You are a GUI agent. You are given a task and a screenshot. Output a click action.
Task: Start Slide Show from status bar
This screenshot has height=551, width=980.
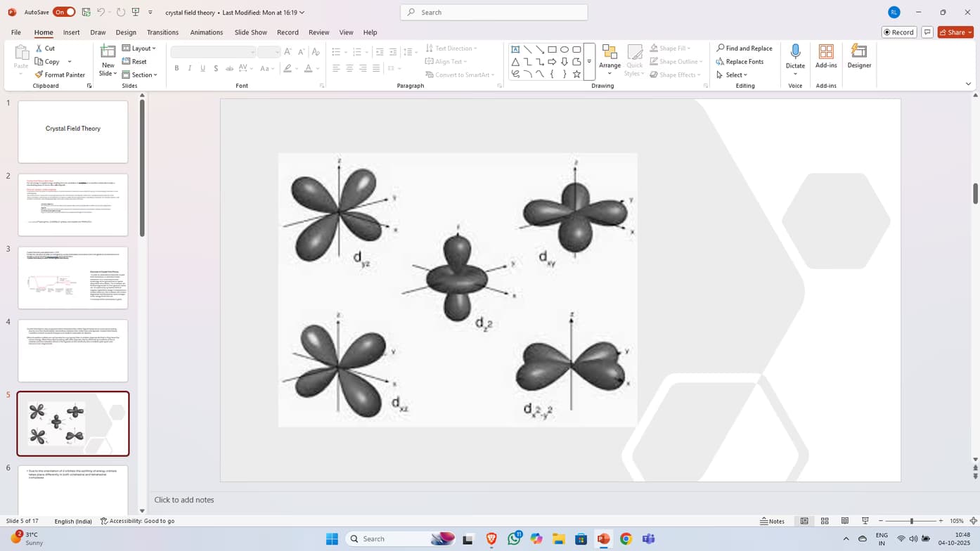tap(864, 521)
